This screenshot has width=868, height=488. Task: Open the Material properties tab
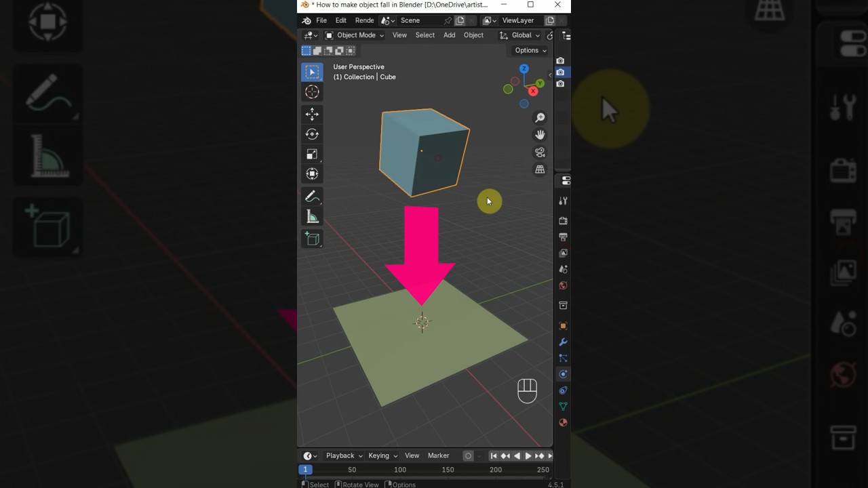pyautogui.click(x=563, y=423)
